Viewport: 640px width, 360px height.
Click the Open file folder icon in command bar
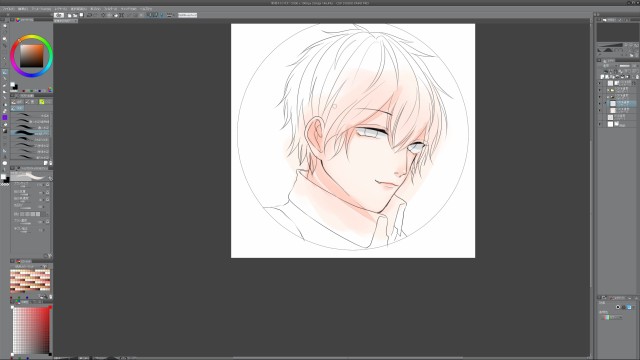(75, 15)
